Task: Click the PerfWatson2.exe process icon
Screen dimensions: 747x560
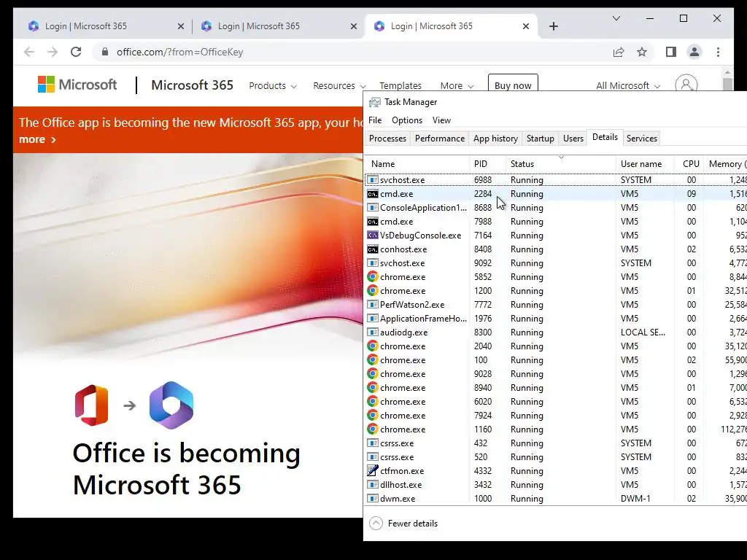Action: [373, 304]
